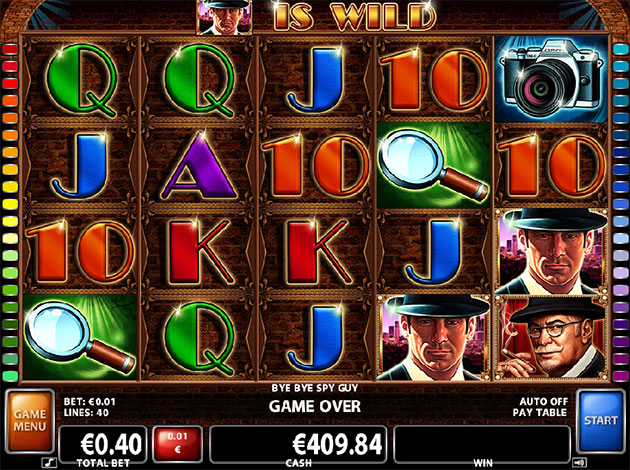Click the magnifying glass on reel one
The height and width of the screenshot is (470, 630).
pos(80,337)
